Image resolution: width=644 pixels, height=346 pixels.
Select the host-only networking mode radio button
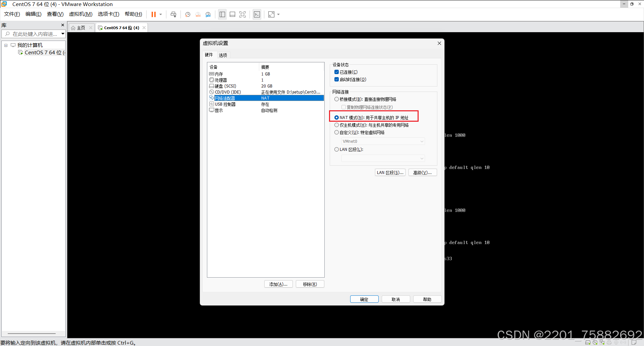[337, 125]
